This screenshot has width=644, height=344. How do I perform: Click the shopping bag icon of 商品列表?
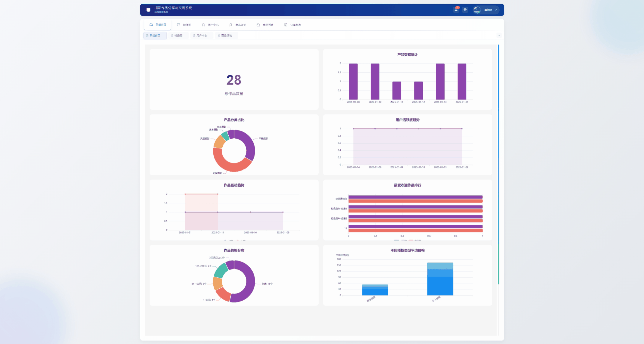point(258,25)
